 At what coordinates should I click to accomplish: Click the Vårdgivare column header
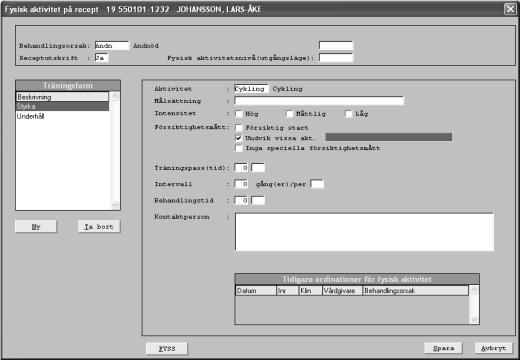click(x=343, y=291)
